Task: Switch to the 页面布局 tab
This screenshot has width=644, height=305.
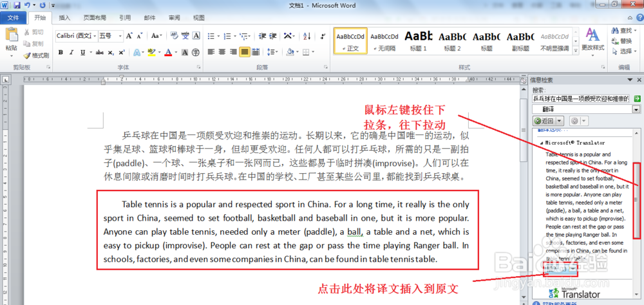Action: (95, 17)
